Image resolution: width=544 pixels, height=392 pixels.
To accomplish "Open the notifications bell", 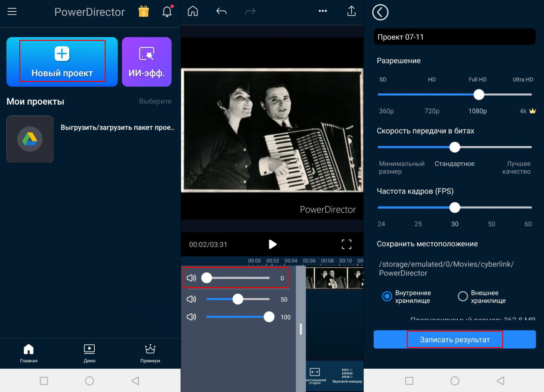I will (x=167, y=11).
